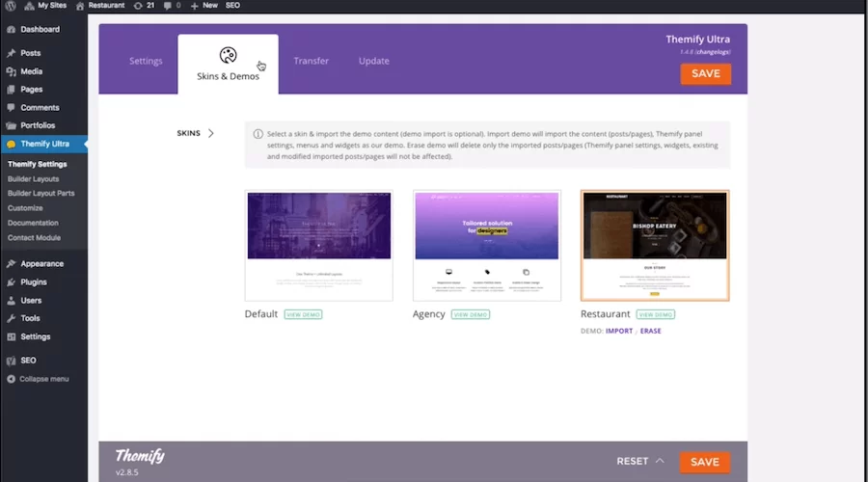Collapse the admin sidebar menu
The height and width of the screenshot is (482, 868).
(38, 379)
